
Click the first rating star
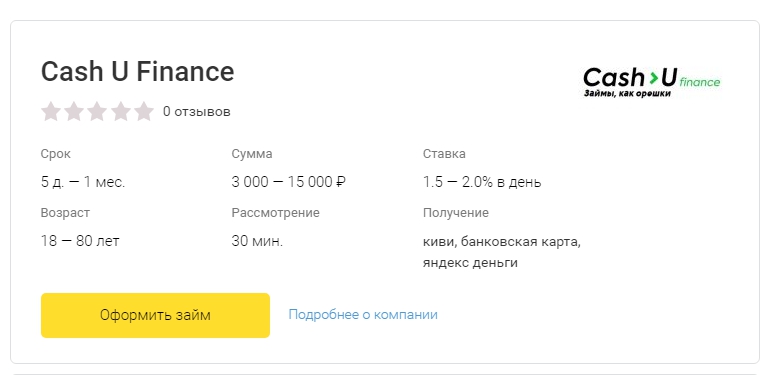tap(50, 111)
